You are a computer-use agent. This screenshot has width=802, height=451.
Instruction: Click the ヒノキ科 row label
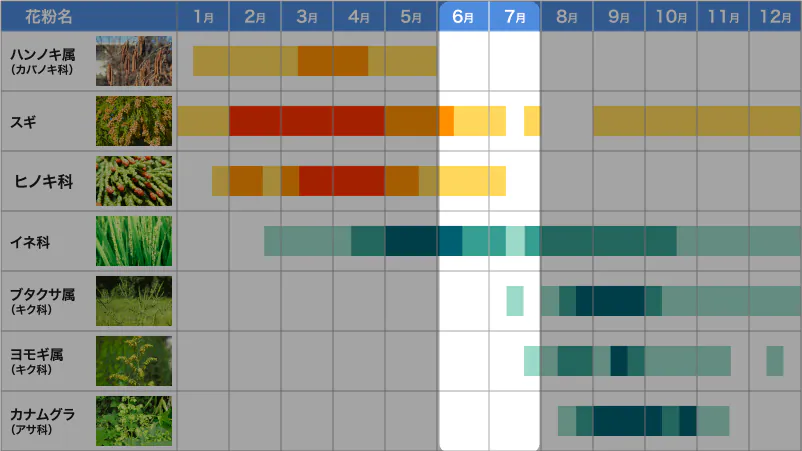pos(43,182)
